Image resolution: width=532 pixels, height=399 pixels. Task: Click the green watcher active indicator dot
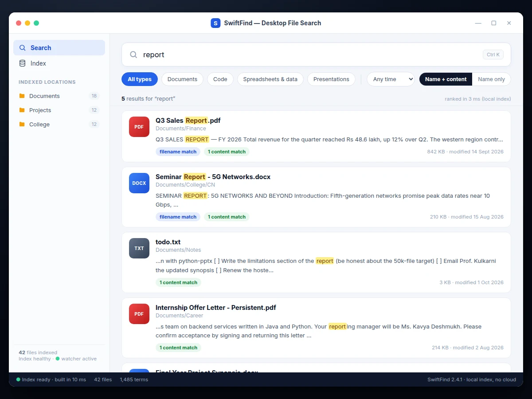click(x=58, y=359)
